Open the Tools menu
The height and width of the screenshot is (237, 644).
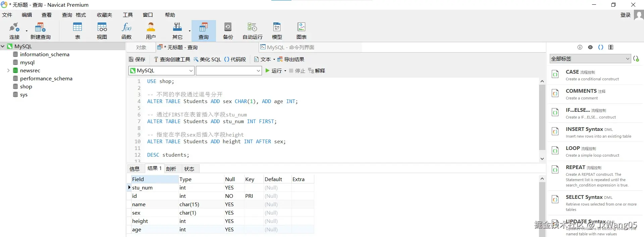pyautogui.click(x=128, y=15)
